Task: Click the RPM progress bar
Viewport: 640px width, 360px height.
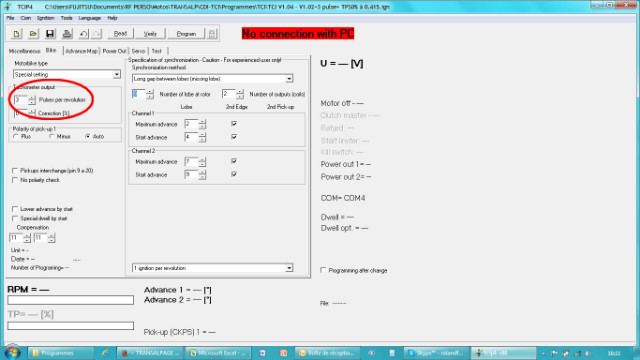Action: coord(71,300)
